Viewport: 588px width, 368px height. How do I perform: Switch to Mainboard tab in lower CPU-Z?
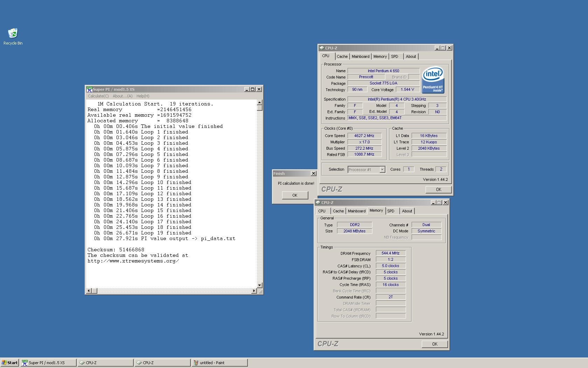point(357,211)
